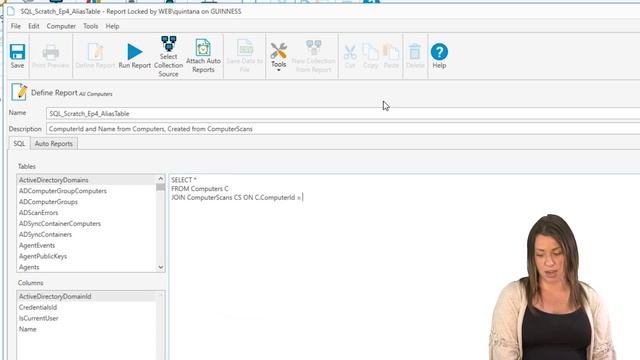Select ActiveDirectoryDomainId column
Viewport: 640px width, 360px height.
(x=87, y=296)
